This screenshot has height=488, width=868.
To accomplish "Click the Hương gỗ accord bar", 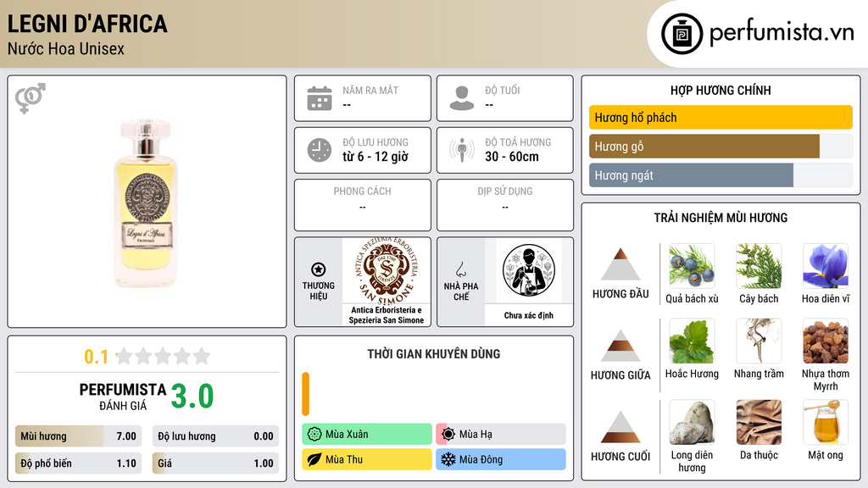I will coord(721,147).
